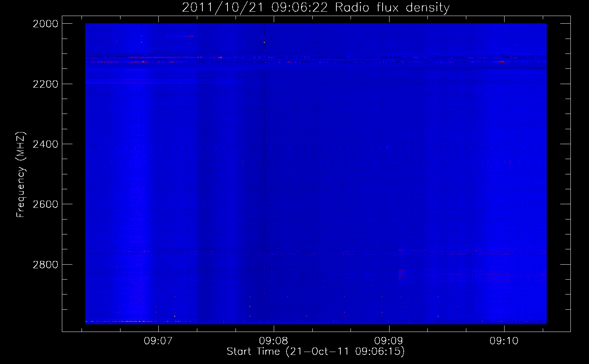Select the 2800 frequency axis label
The width and height of the screenshot is (589, 364).
(46, 265)
